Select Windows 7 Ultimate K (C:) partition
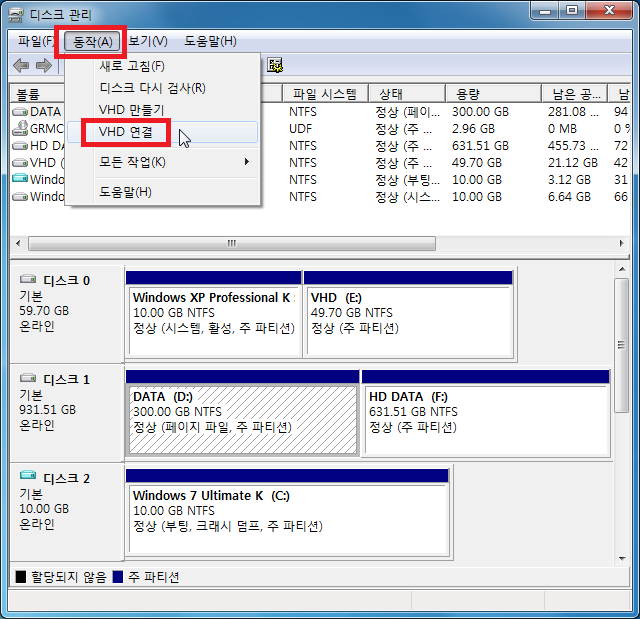 coord(287,513)
